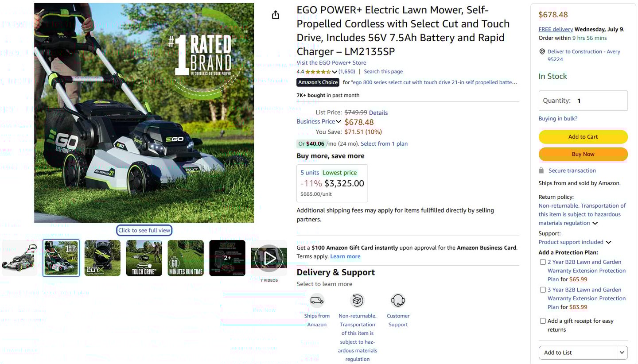Image resolution: width=638 pixels, height=364 pixels.
Task: Open the Customer Support headset icon
Action: (x=398, y=301)
